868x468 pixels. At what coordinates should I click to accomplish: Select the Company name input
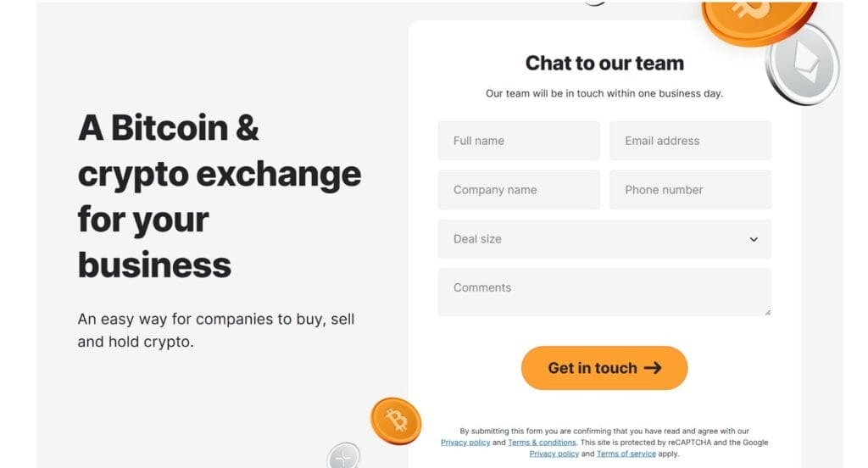[519, 190]
